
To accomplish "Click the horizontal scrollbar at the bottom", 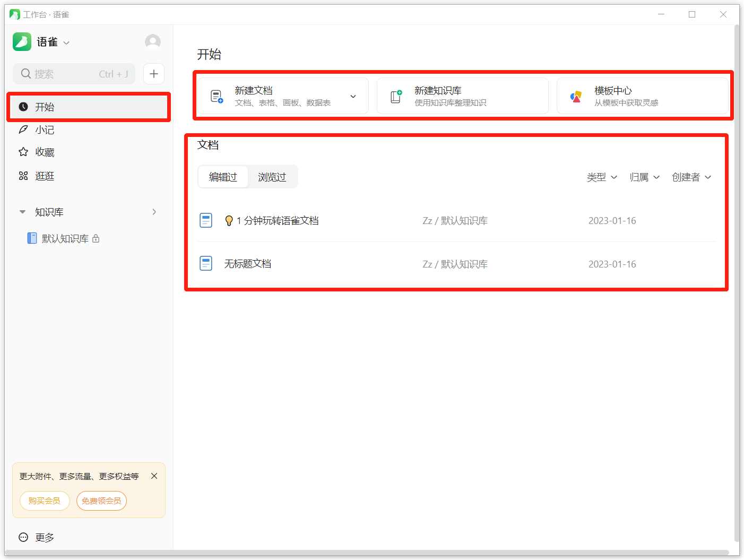I will coord(366,553).
